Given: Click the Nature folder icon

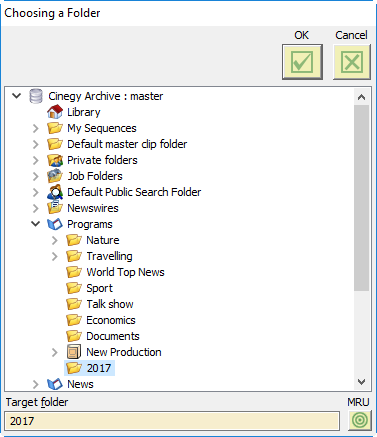Looking at the screenshot, I should (74, 240).
